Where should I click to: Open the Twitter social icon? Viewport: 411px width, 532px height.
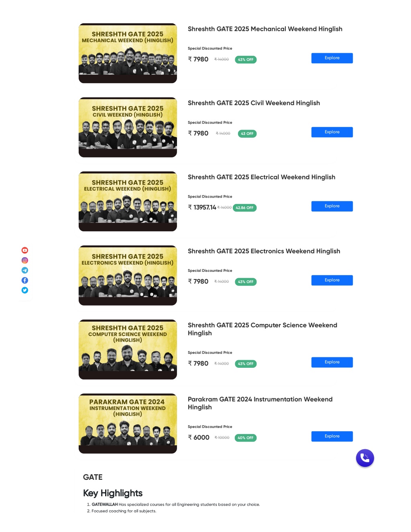click(25, 290)
